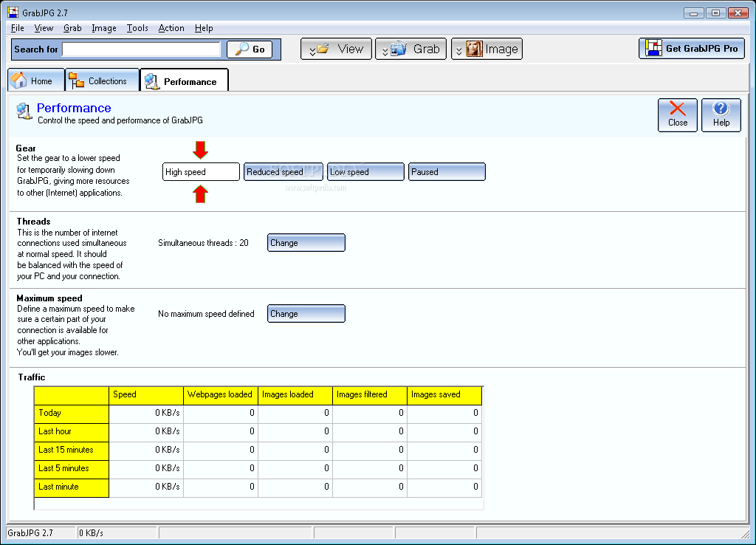Click the Go search button

pyautogui.click(x=250, y=49)
